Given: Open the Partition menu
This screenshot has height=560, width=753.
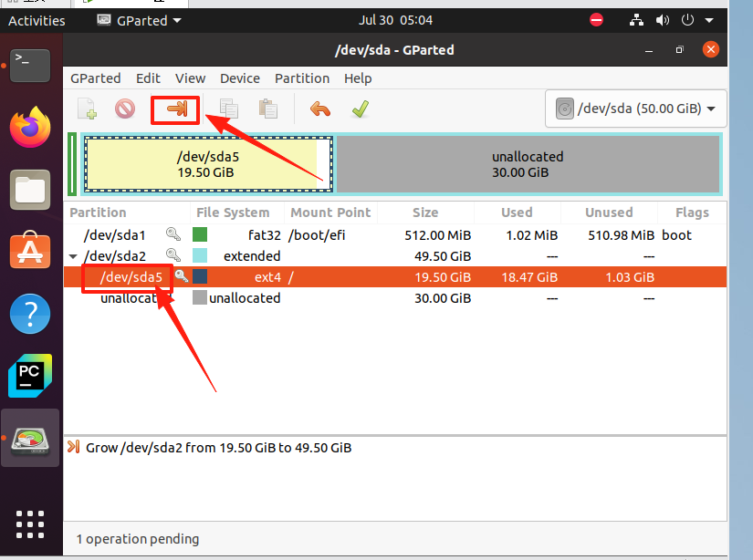Looking at the screenshot, I should (x=302, y=78).
